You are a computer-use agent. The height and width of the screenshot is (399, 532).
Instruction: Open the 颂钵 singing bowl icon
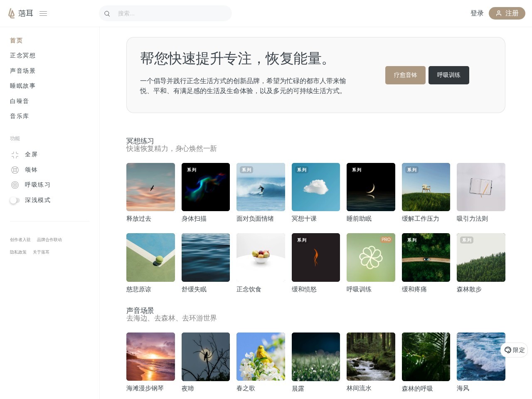(x=15, y=170)
